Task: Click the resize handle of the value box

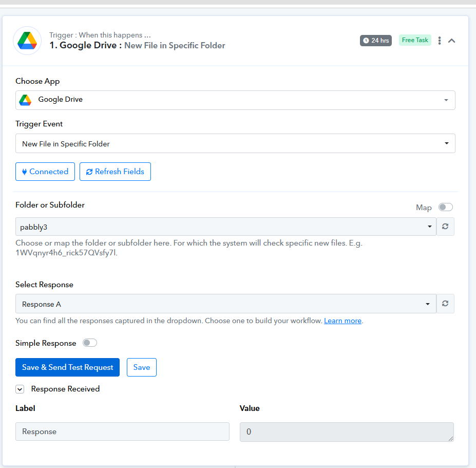Action: 451,439
